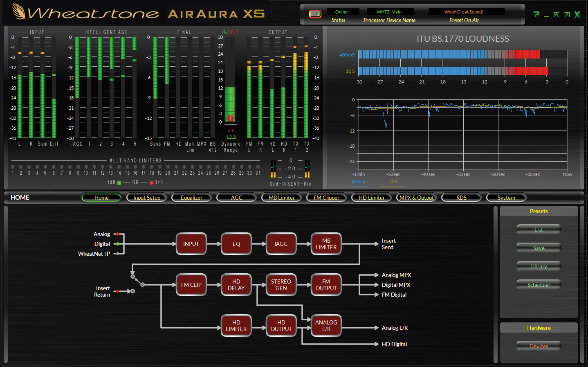Click the Preset On Air name field
Image resolution: width=588 pixels, height=367 pixels.
point(466,12)
